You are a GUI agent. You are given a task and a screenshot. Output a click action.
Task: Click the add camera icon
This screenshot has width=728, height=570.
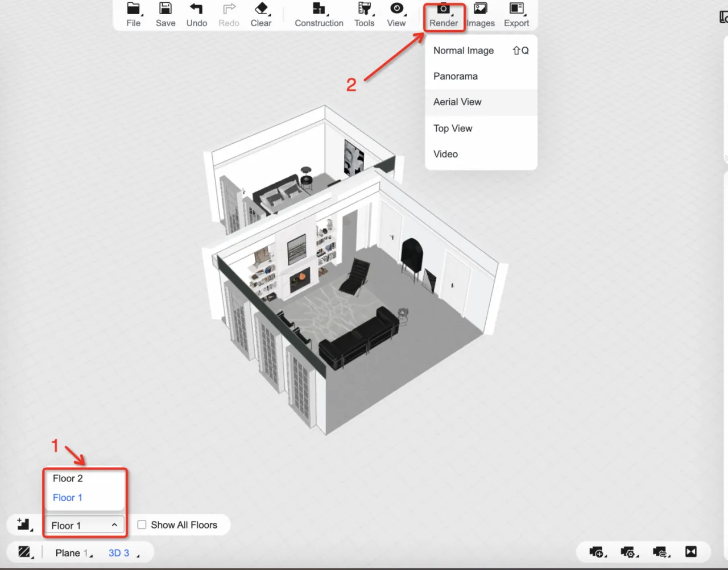pos(597,552)
